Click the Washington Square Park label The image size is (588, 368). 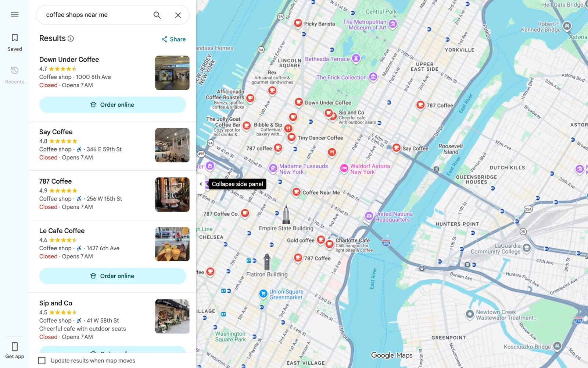230,337
